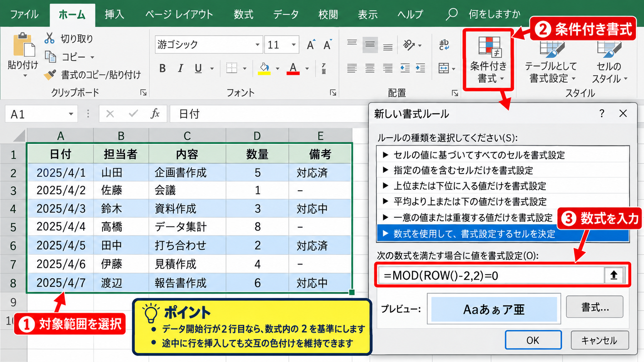Image resolution: width=644 pixels, height=362 pixels.
Task: Apply the red font color
Action: click(x=293, y=68)
